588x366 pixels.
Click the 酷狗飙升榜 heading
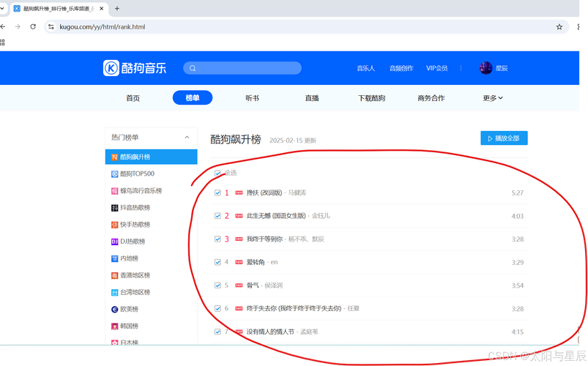point(236,139)
